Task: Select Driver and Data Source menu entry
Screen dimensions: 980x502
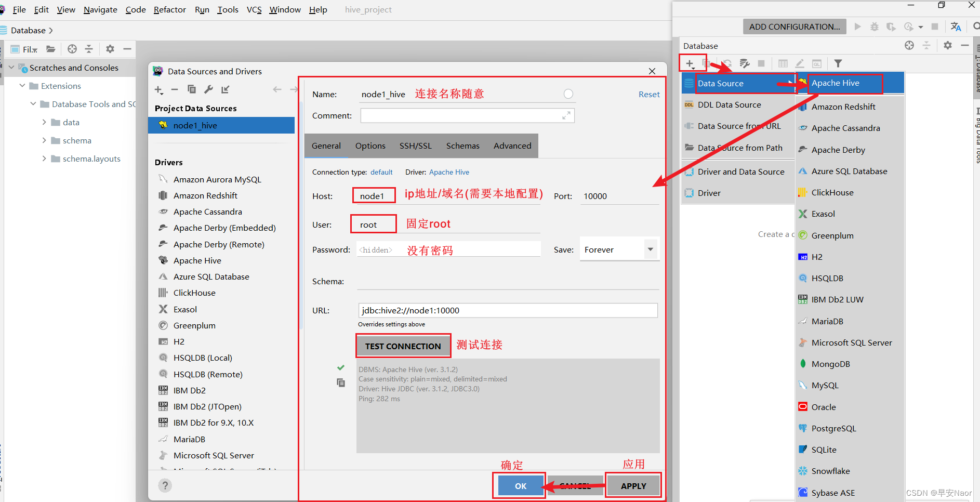Action: coord(738,171)
